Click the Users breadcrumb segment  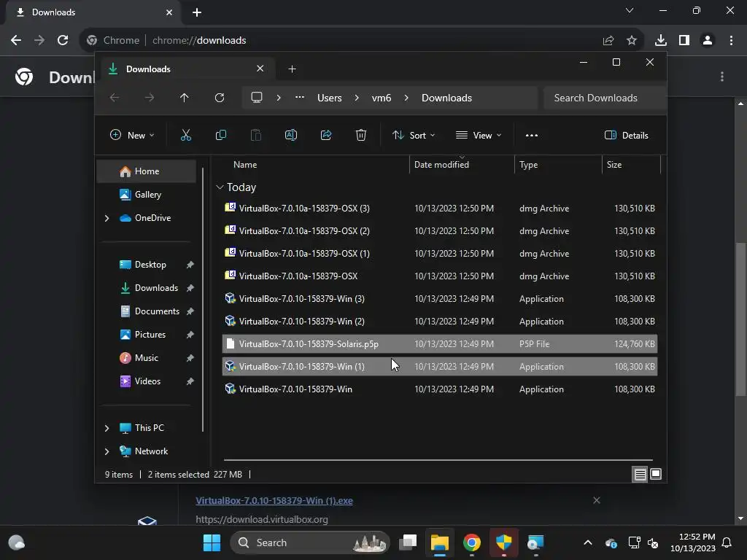[329, 98]
